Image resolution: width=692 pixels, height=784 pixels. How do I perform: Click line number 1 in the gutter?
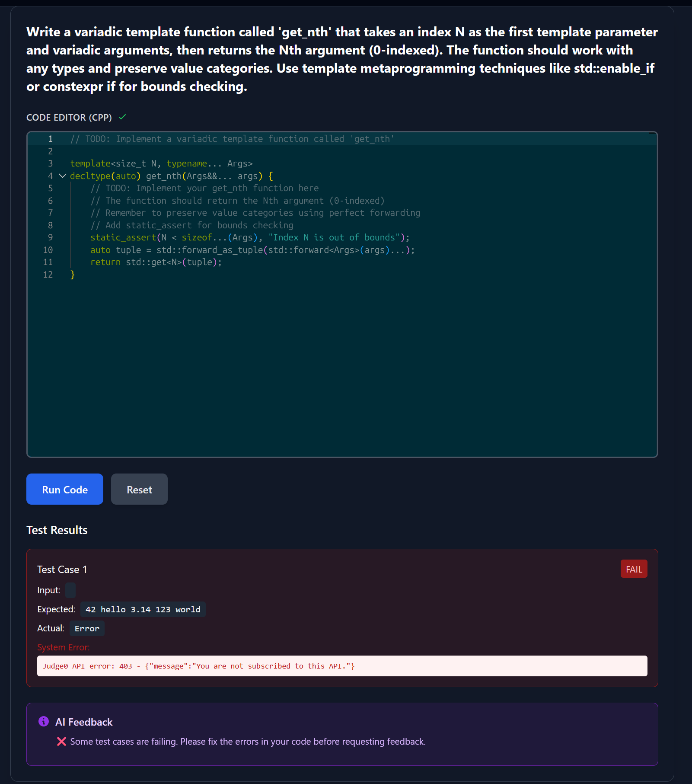tap(50, 139)
